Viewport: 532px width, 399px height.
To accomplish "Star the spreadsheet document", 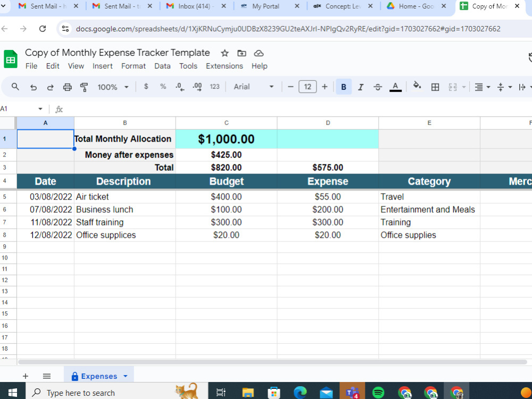I will coord(225,53).
